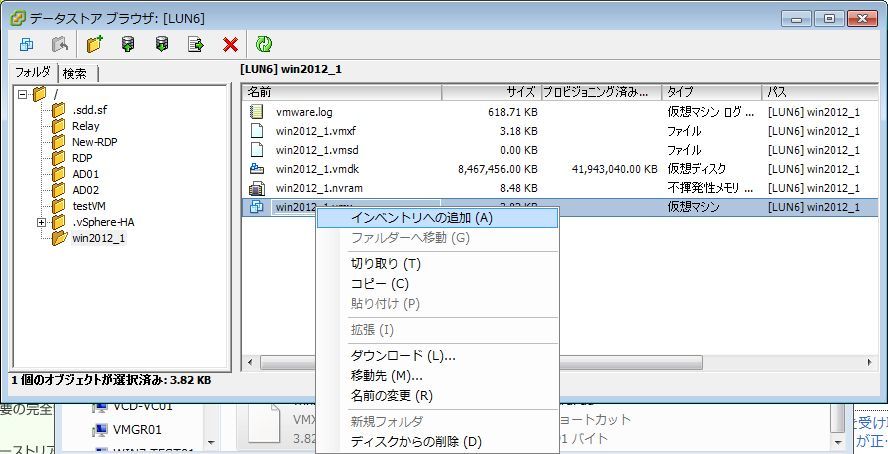888x454 pixels.
Task: Choose 切り取り (T) from context menu
Action: click(437, 264)
